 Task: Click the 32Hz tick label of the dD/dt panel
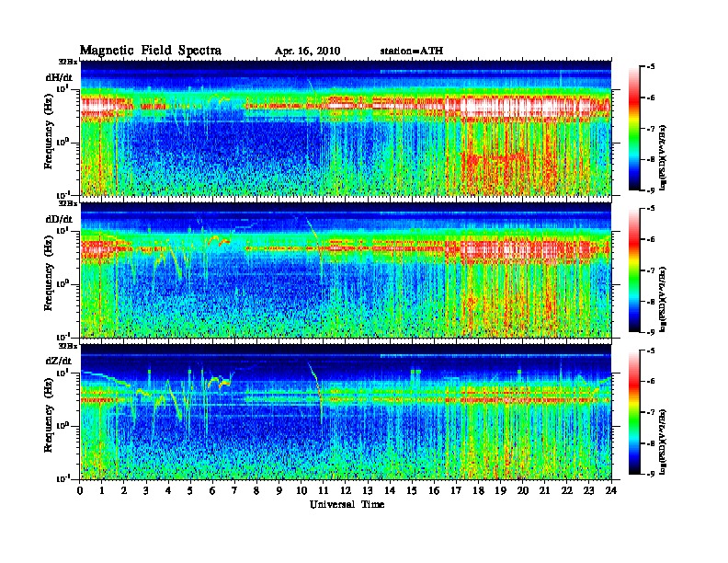point(68,203)
